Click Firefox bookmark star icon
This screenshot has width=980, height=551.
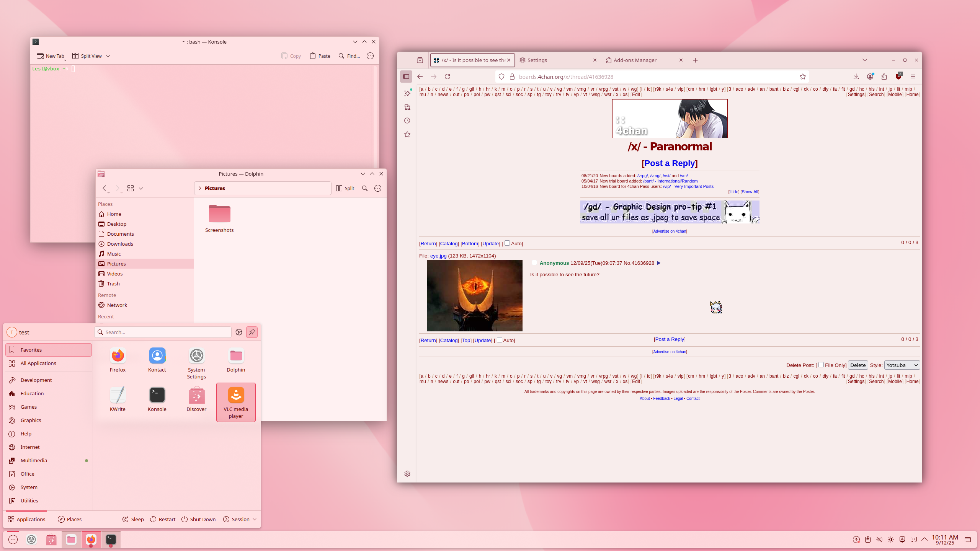point(802,77)
